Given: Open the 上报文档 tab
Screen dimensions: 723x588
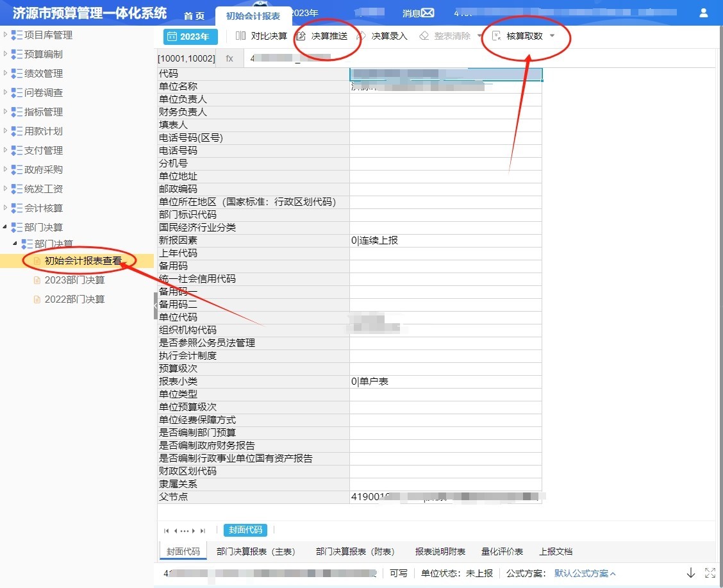Looking at the screenshot, I should tap(556, 551).
